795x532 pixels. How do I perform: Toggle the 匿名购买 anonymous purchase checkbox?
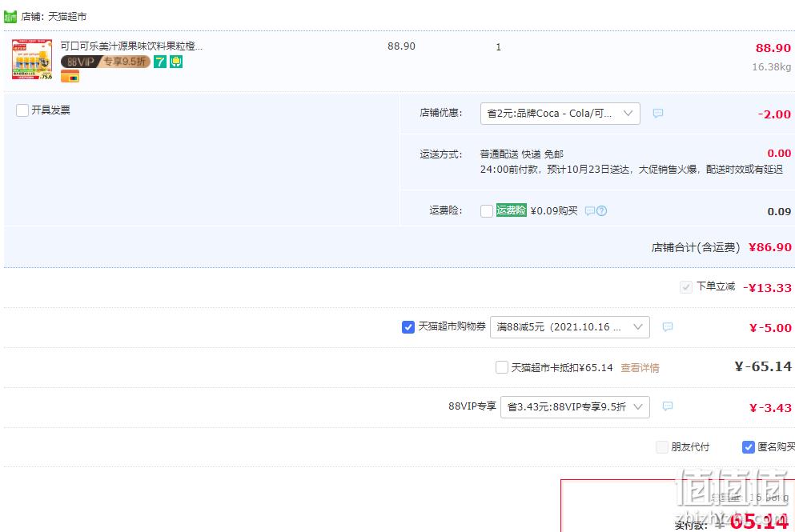point(749,447)
